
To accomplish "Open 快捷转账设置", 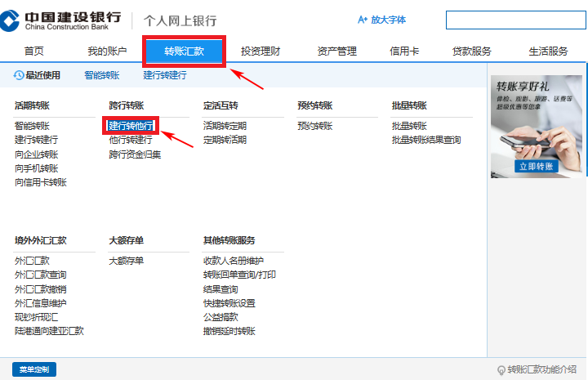I will click(x=229, y=303).
